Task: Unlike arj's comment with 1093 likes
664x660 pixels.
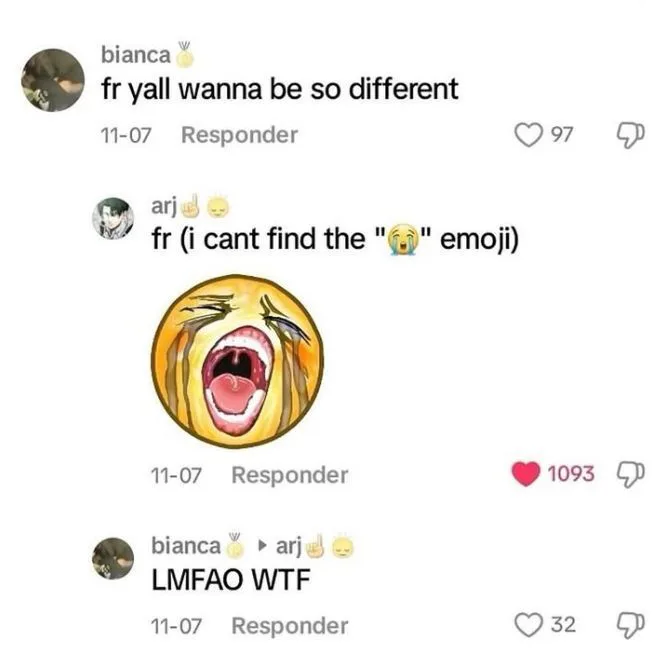Action: tap(526, 474)
